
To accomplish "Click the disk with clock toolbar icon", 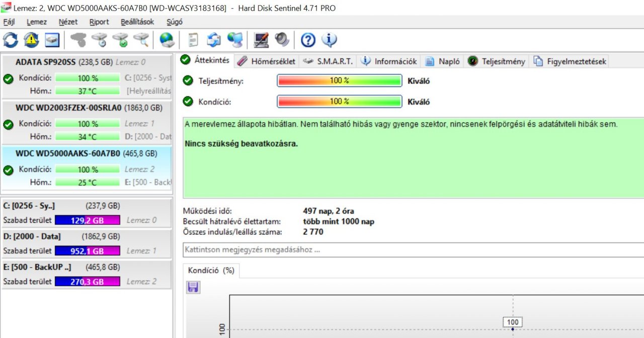I will tap(99, 40).
